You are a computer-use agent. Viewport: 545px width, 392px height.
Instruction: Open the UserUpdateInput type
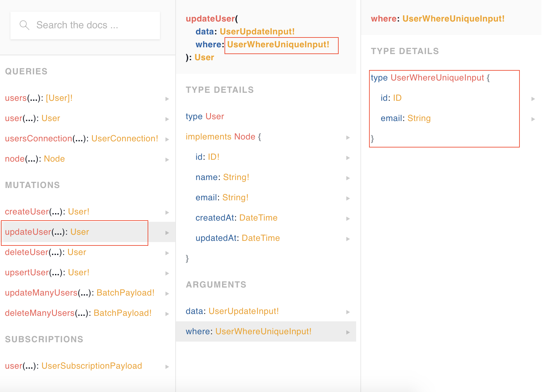257,31
